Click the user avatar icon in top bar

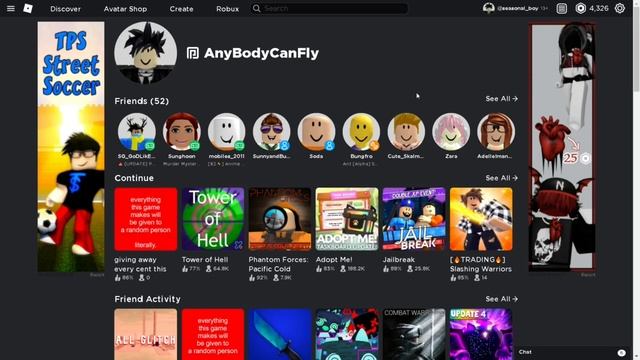[489, 8]
